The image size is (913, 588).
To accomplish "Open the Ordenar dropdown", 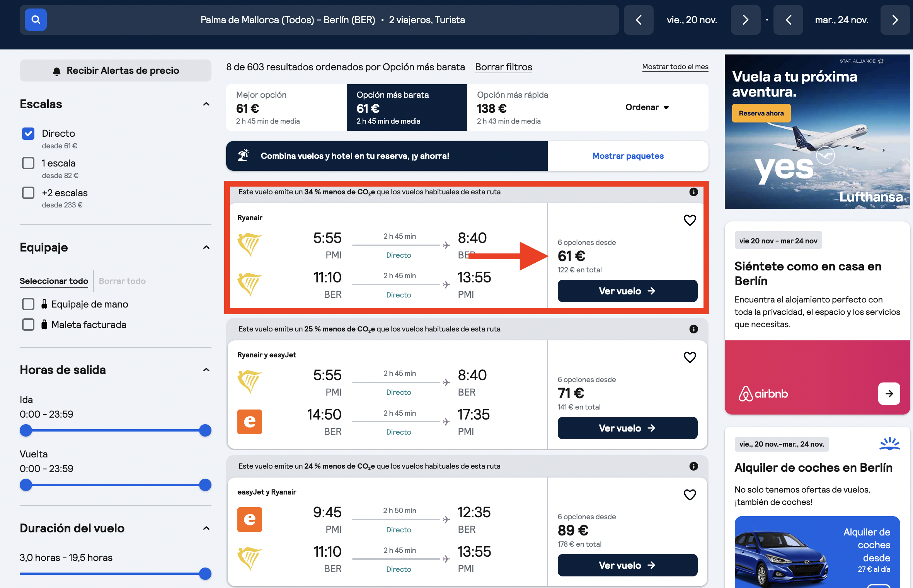I will pyautogui.click(x=648, y=107).
